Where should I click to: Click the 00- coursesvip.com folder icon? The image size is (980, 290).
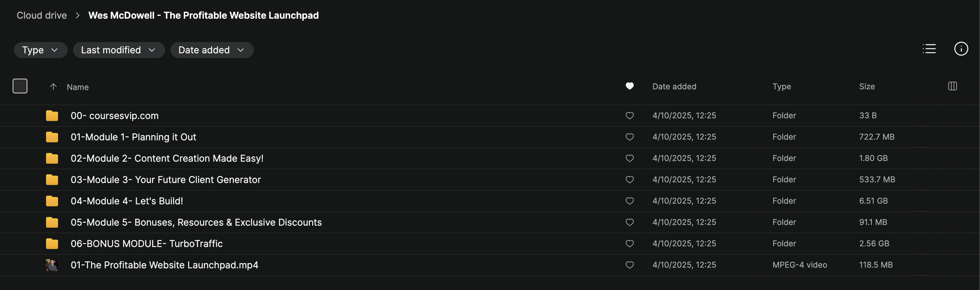(52, 116)
